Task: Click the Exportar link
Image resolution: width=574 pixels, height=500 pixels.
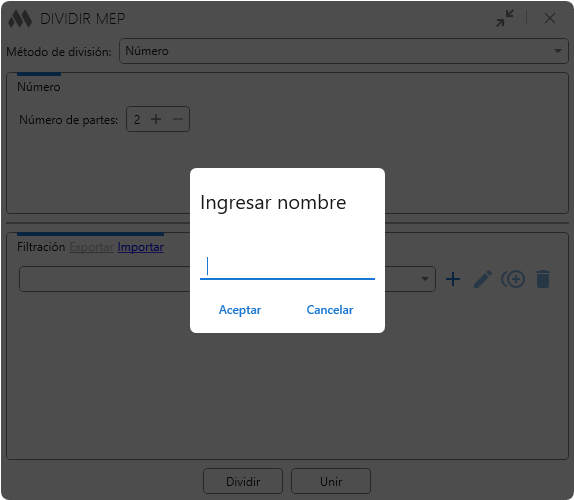Action: (x=92, y=247)
